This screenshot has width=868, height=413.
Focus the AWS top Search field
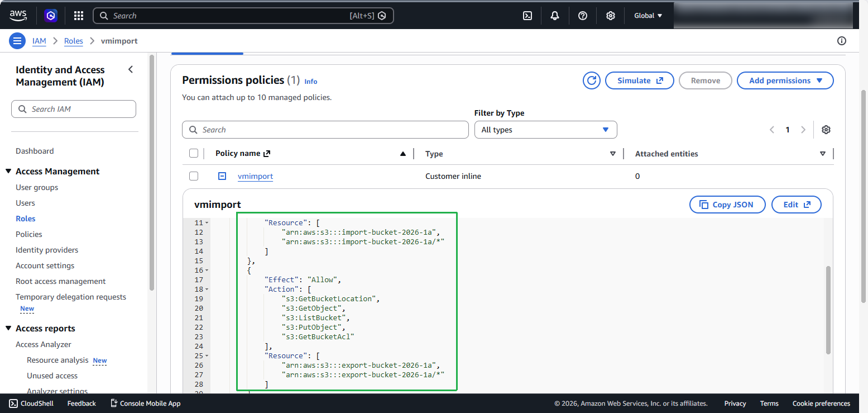click(243, 16)
